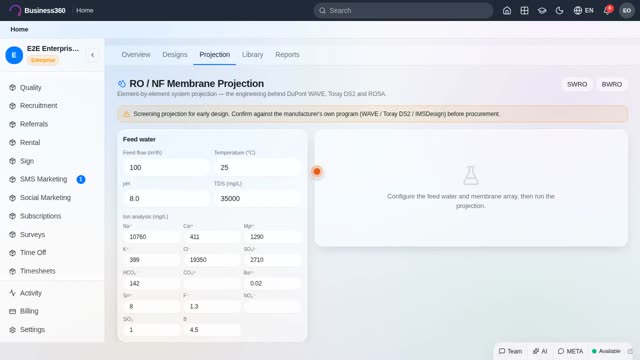Change the Available status
Screen dimensions: 640x360
[606, 351]
